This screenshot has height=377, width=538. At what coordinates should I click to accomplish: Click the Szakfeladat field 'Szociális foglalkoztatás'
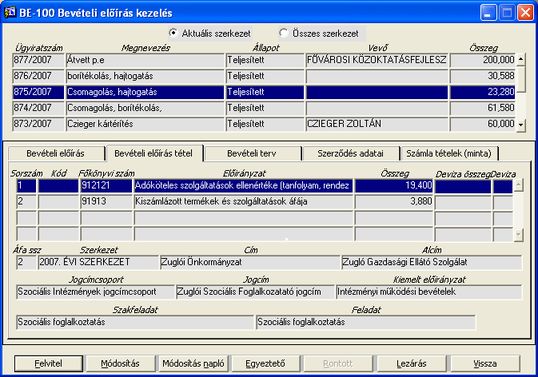point(135,322)
